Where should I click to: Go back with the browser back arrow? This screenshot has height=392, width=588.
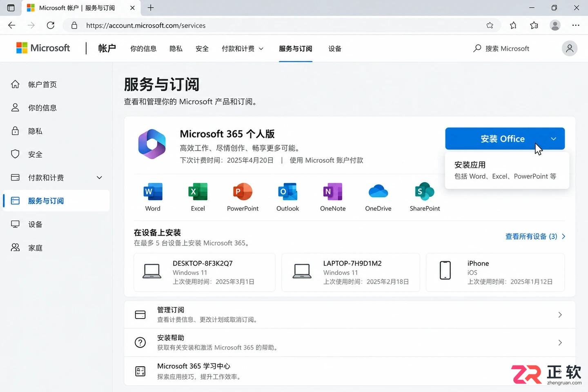coord(12,25)
